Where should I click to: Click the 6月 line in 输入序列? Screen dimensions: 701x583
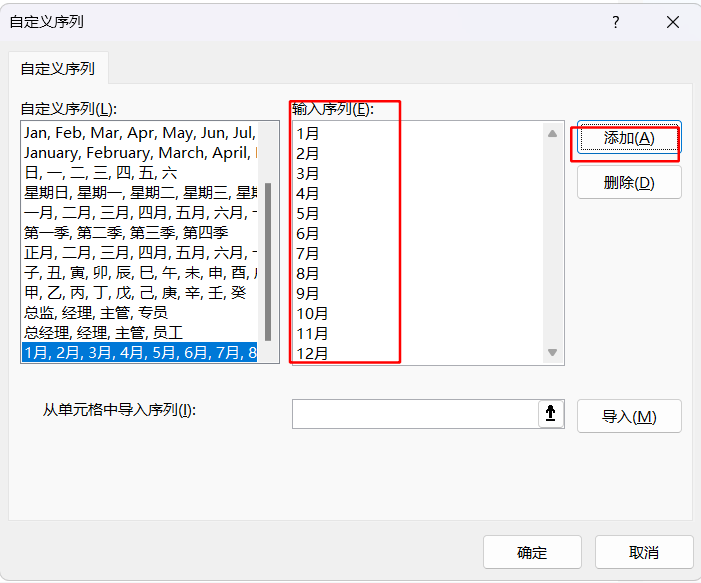pos(308,233)
